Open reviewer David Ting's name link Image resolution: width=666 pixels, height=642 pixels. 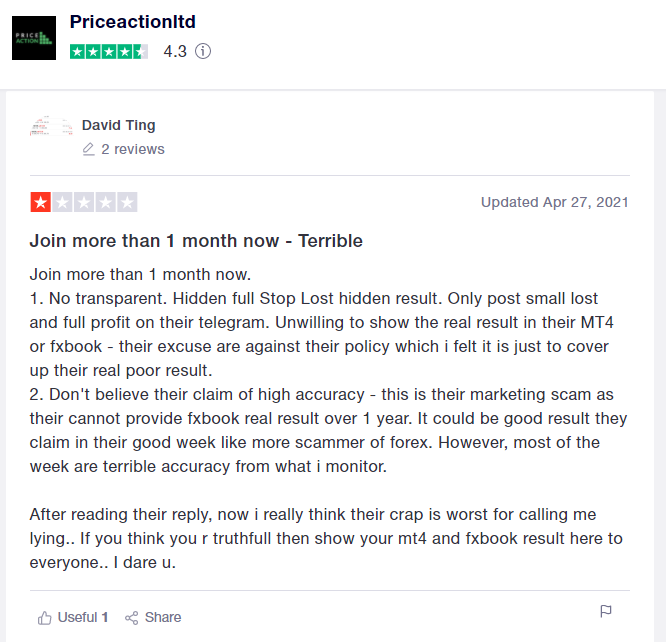(x=119, y=125)
